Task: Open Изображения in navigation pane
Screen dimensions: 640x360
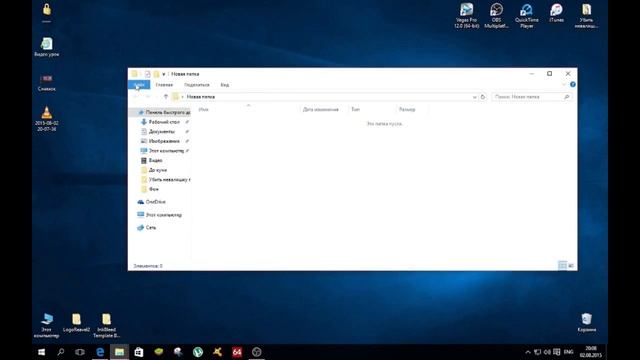Action: coord(164,141)
